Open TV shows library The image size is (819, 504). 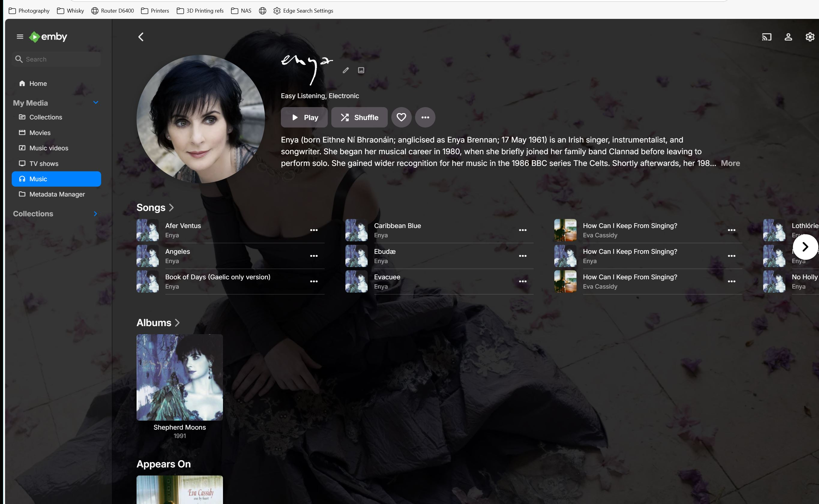tap(56, 164)
